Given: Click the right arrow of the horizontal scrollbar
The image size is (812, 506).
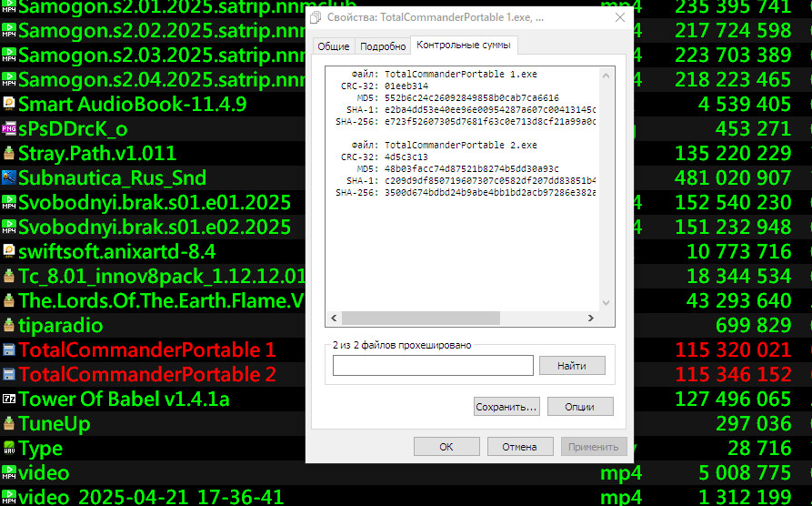Looking at the screenshot, I should [591, 318].
